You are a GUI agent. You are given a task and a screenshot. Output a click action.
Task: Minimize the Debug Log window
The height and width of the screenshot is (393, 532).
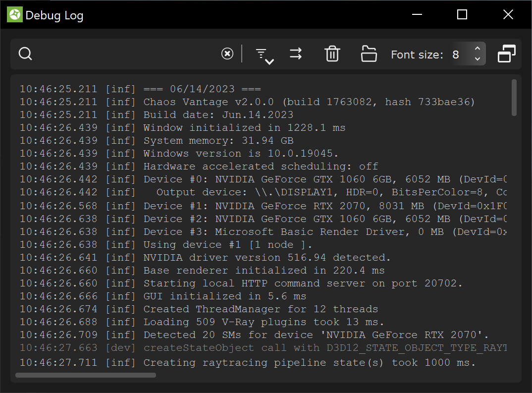point(417,14)
